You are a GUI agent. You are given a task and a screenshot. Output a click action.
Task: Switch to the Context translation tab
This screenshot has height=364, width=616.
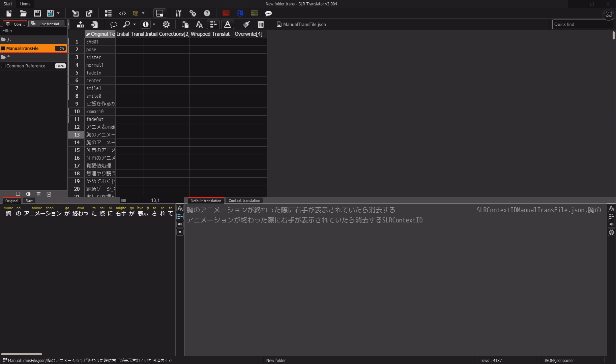[244, 201]
